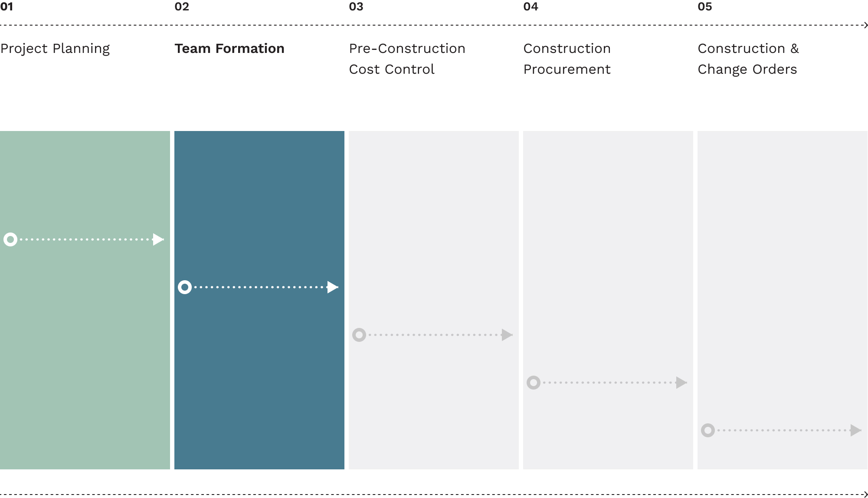The width and height of the screenshot is (868, 498).
Task: Click step number 01
Action: click(7, 7)
